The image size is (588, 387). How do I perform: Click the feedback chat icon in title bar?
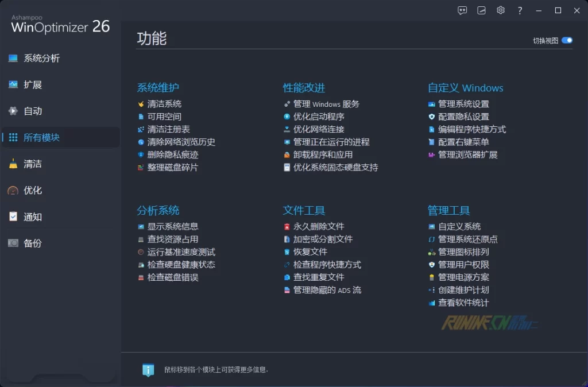pyautogui.click(x=462, y=10)
